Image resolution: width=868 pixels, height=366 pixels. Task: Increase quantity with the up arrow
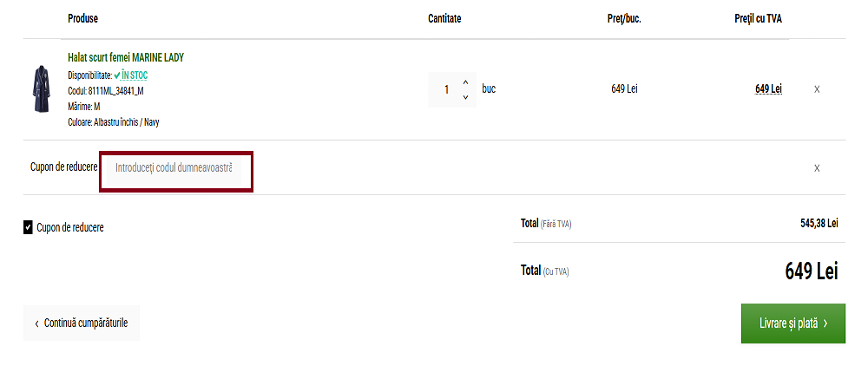[x=465, y=82]
